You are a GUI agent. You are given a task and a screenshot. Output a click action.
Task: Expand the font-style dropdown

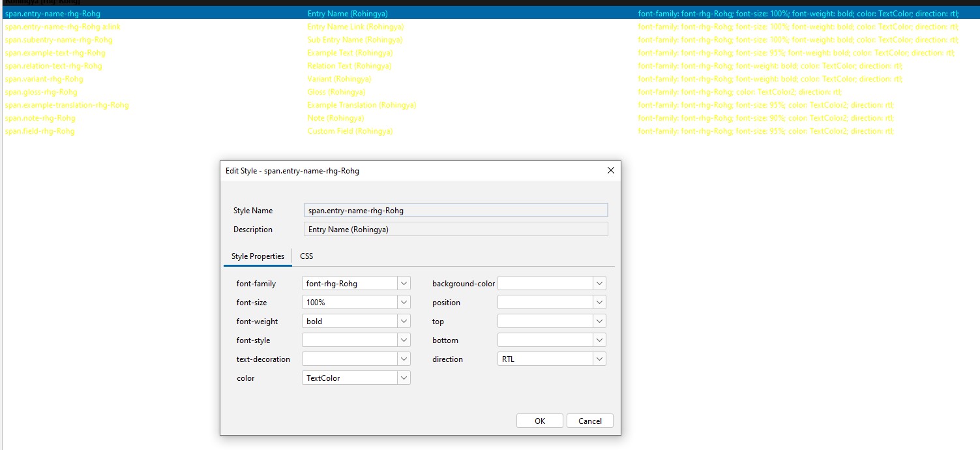coord(404,339)
